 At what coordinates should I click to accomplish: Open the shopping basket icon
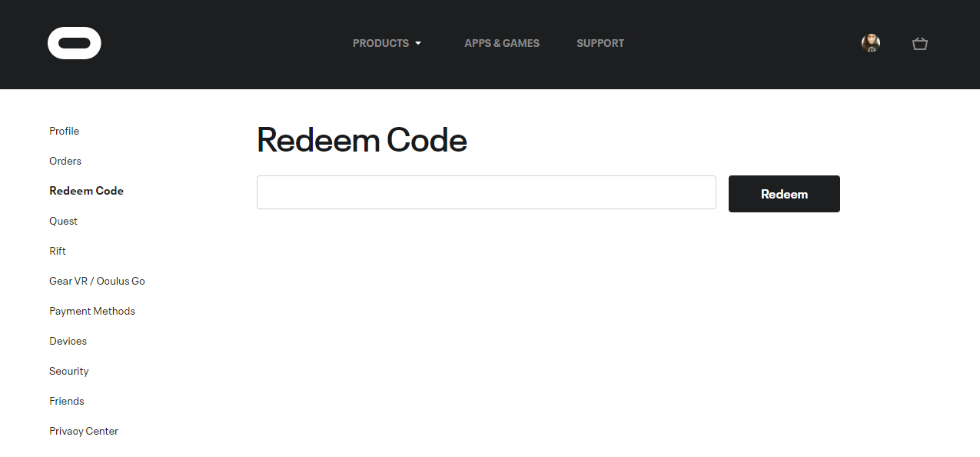(x=920, y=44)
